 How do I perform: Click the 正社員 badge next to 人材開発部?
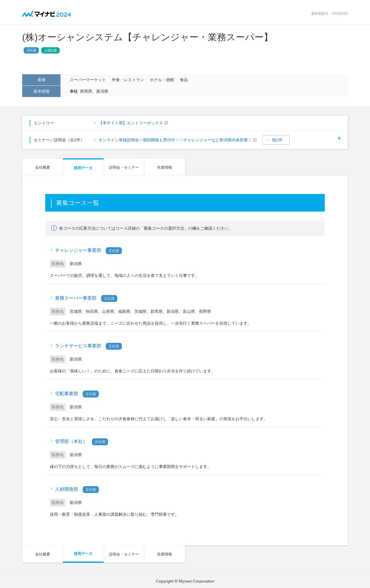[x=91, y=490]
